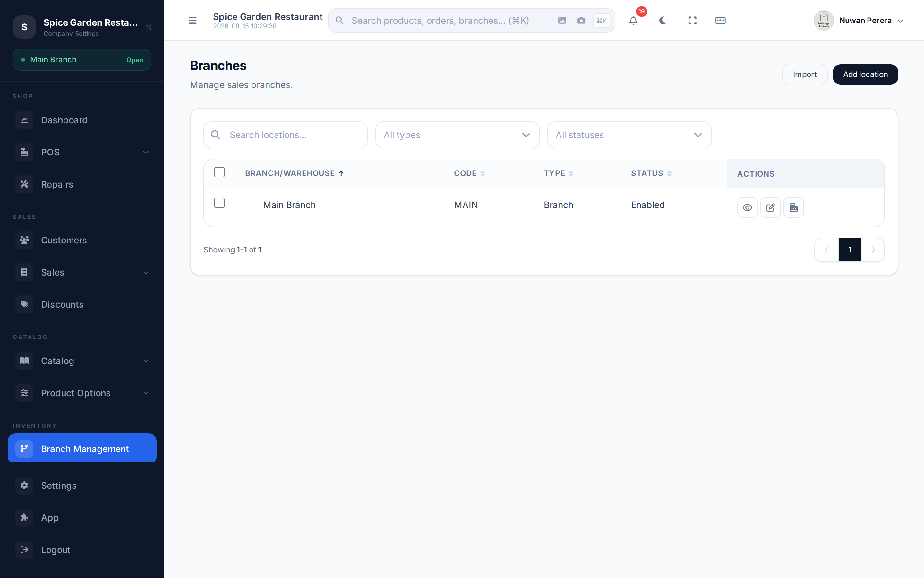Go to next page arrow
The height and width of the screenshot is (578, 924).
[x=873, y=250]
